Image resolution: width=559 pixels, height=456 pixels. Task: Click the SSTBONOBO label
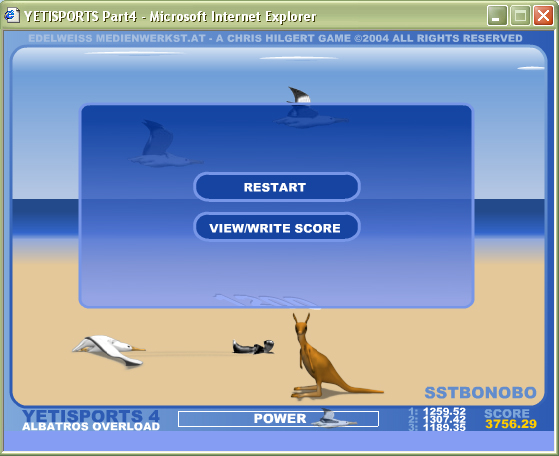pyautogui.click(x=480, y=393)
